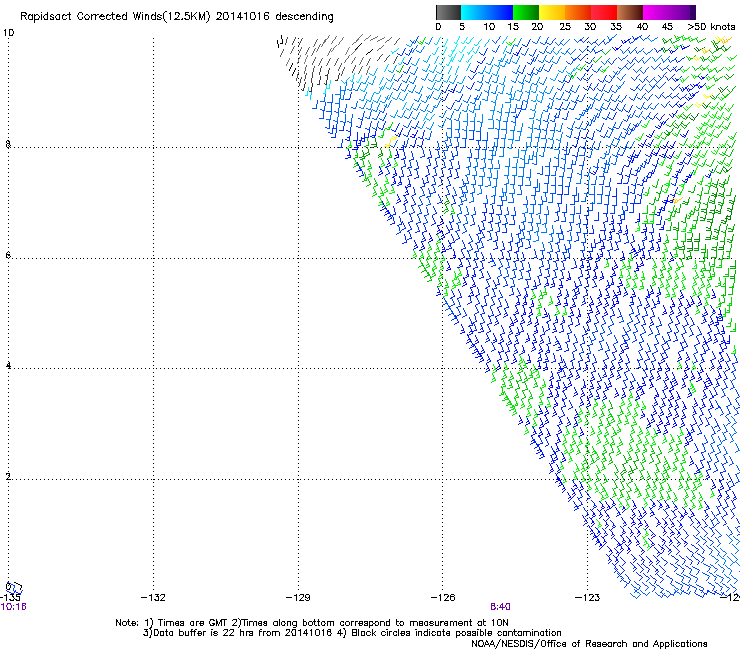Click the blue 10-15 knots legend segment
This screenshot has width=740, height=650.
(500, 12)
